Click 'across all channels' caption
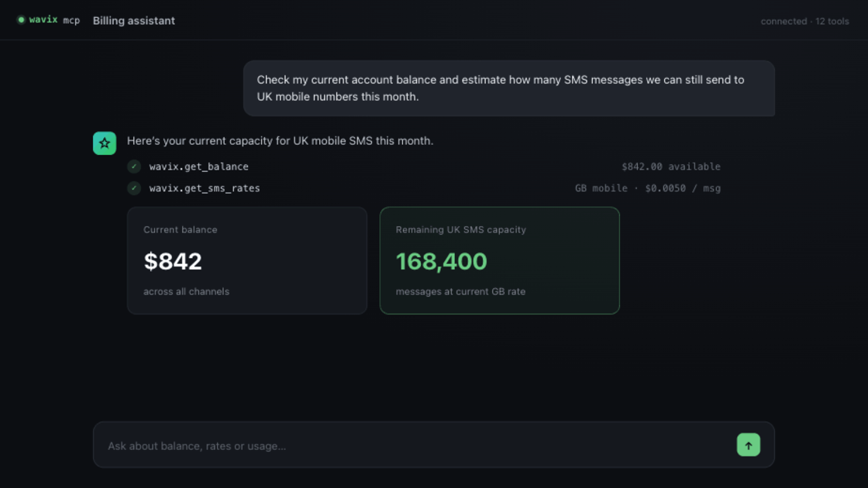The height and width of the screenshot is (488, 868). tap(186, 291)
